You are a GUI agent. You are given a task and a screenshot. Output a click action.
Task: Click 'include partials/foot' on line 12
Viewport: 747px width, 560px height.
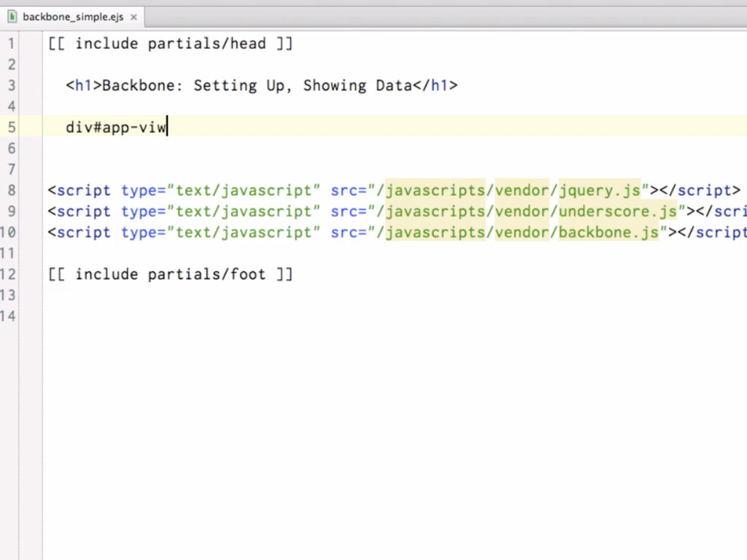tap(170, 274)
